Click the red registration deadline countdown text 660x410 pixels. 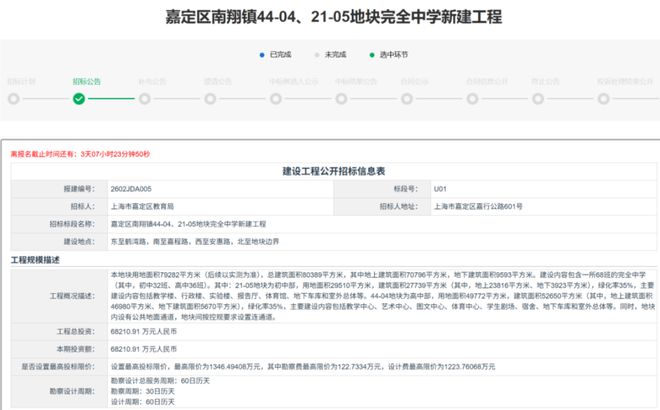click(x=80, y=154)
